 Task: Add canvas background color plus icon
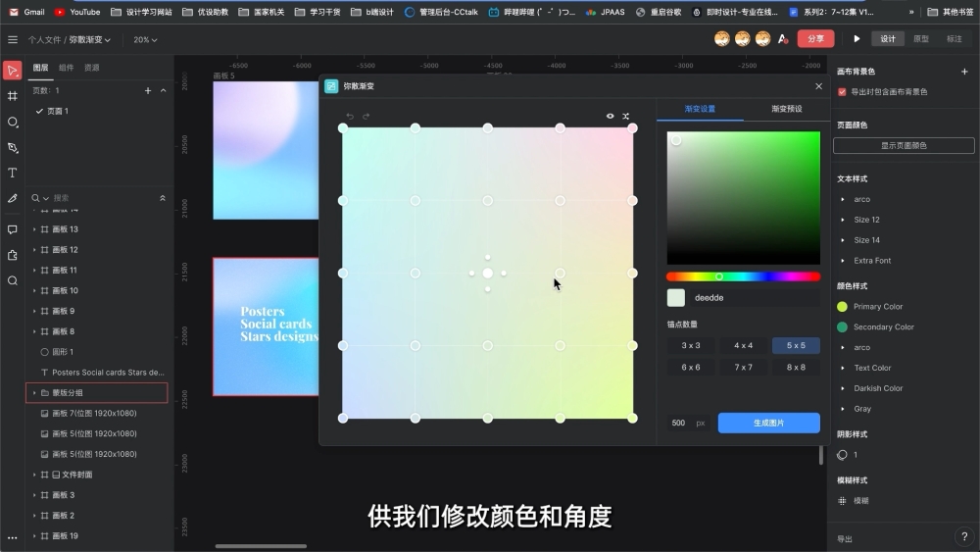pyautogui.click(x=964, y=72)
